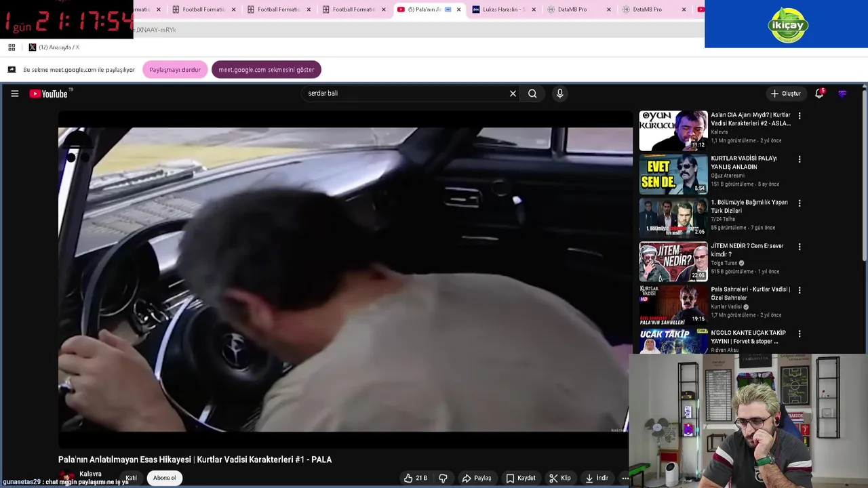Click 'JİTEM NEDİR ? Cem Ersever kimdir' title
The width and height of the screenshot is (868, 488).
click(747, 250)
